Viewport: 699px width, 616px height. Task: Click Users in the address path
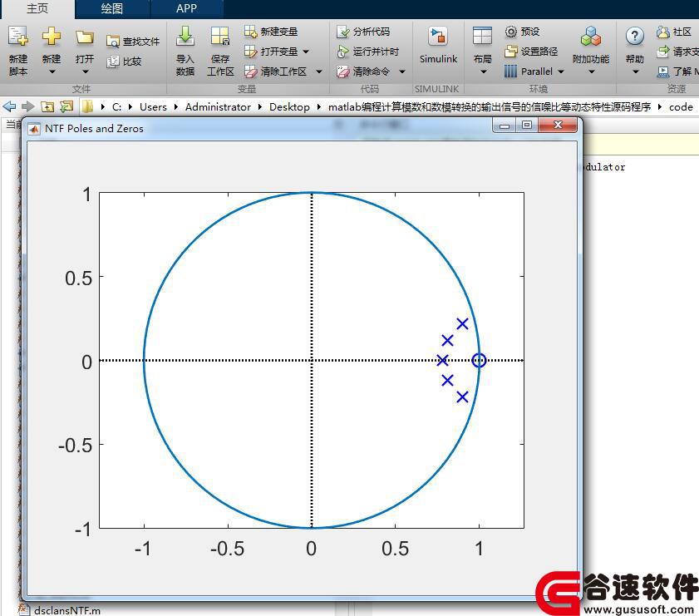pyautogui.click(x=153, y=107)
